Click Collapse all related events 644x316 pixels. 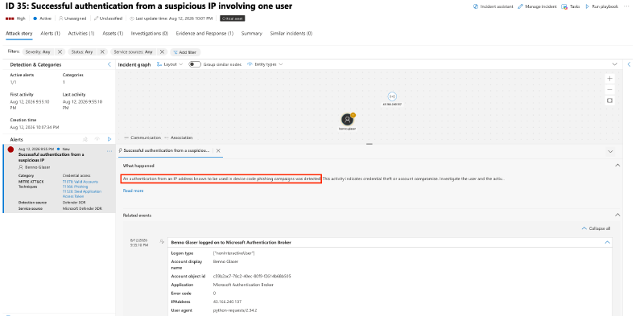click(596, 228)
